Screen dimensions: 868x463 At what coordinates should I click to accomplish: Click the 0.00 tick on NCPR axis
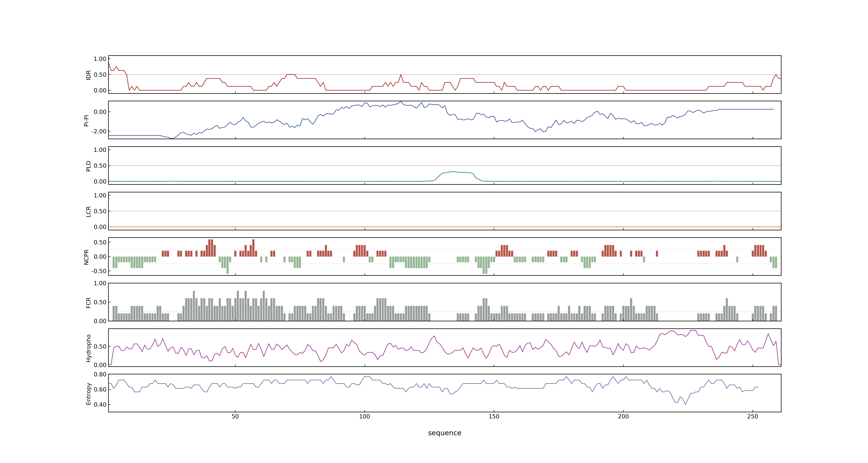point(100,257)
